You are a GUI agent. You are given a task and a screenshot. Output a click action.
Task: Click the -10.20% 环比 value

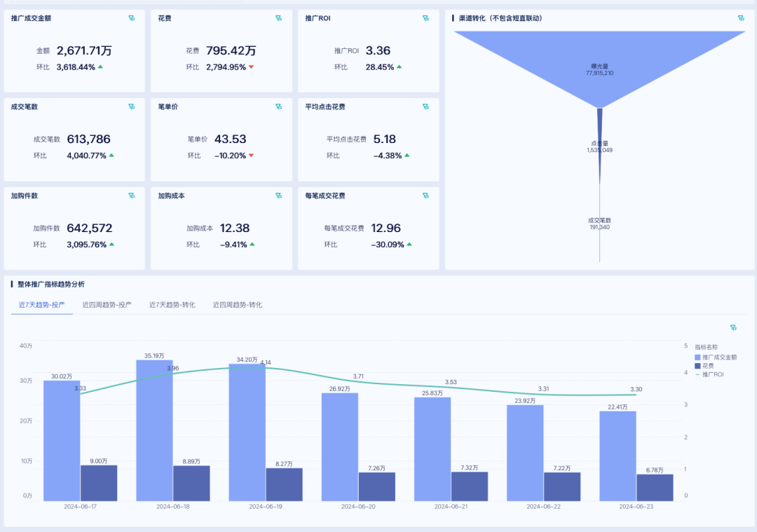[231, 156]
